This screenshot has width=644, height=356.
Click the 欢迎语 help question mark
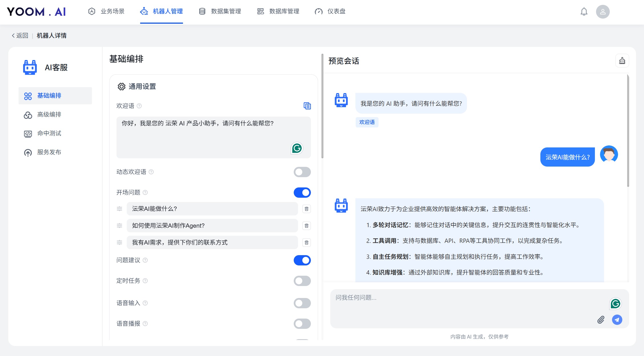(140, 106)
